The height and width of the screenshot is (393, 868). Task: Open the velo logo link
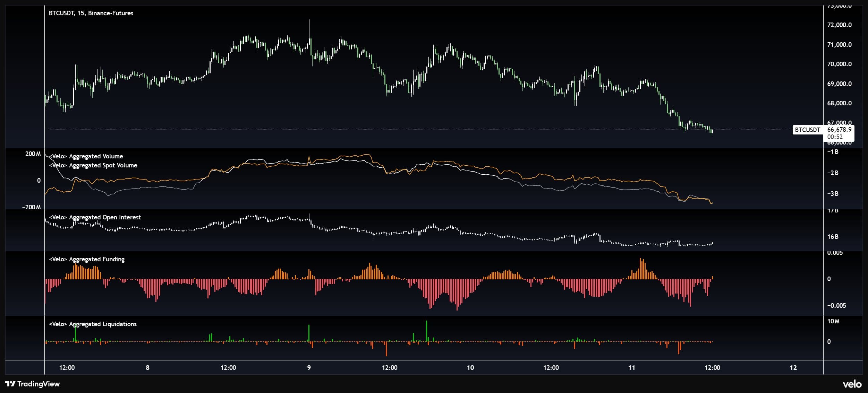(852, 384)
